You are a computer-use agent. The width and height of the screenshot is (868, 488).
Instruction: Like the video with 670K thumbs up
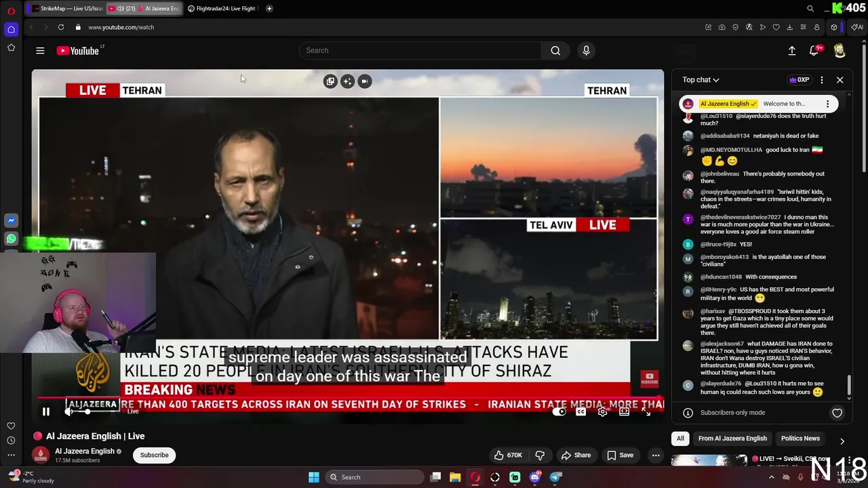point(508,455)
